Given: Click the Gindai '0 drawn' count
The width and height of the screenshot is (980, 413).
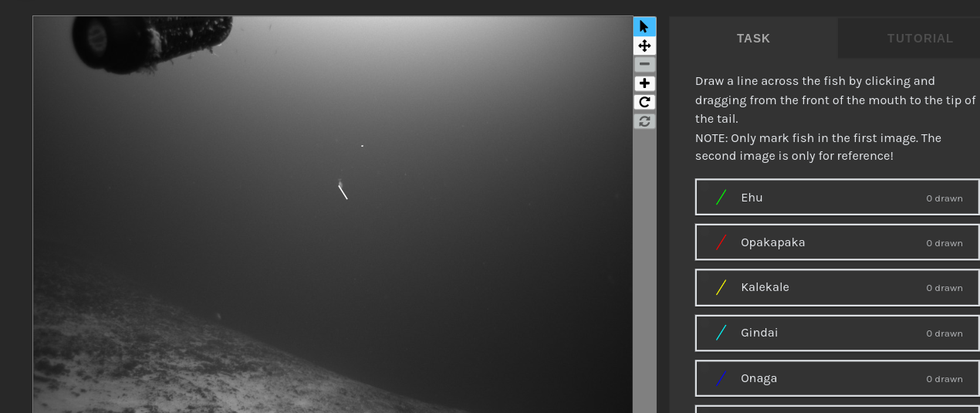Looking at the screenshot, I should [x=945, y=333].
